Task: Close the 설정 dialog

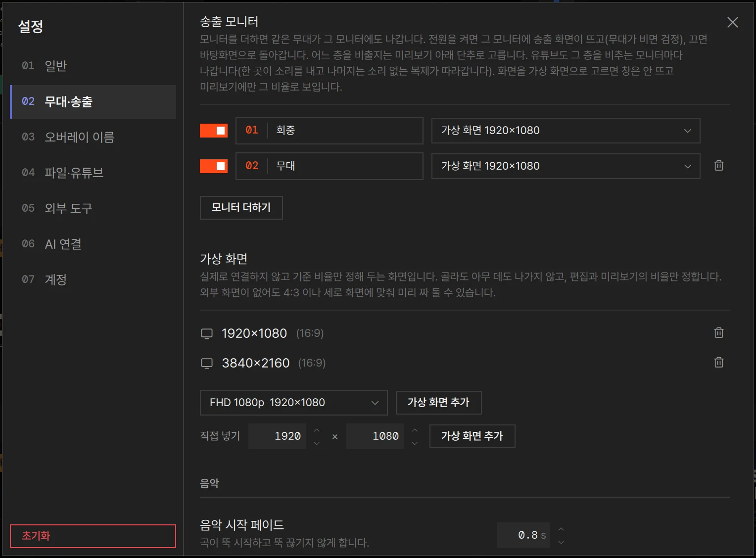Action: (x=733, y=22)
